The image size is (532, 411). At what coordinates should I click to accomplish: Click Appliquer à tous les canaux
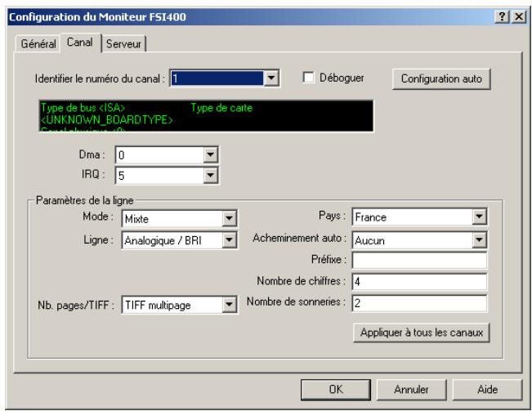pyautogui.click(x=422, y=333)
